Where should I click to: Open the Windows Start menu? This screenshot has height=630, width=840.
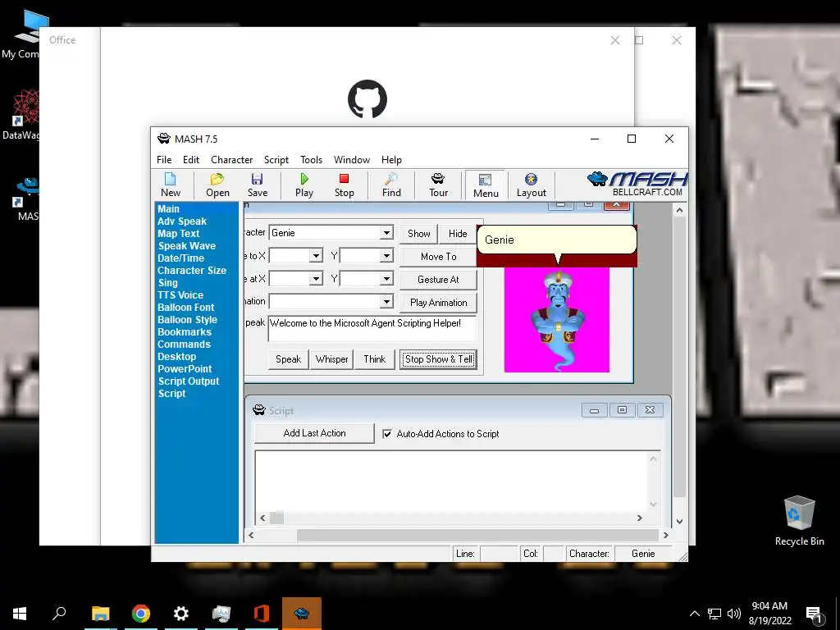point(20,614)
